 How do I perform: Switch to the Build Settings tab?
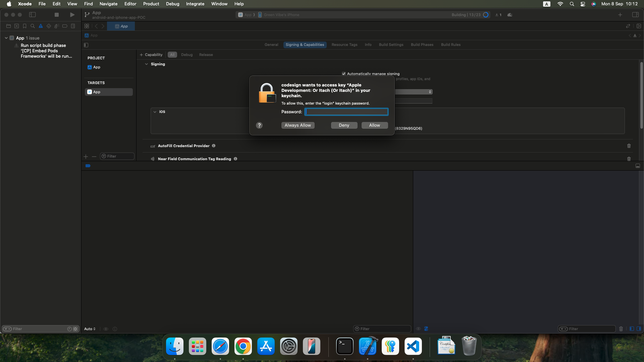tap(391, 45)
